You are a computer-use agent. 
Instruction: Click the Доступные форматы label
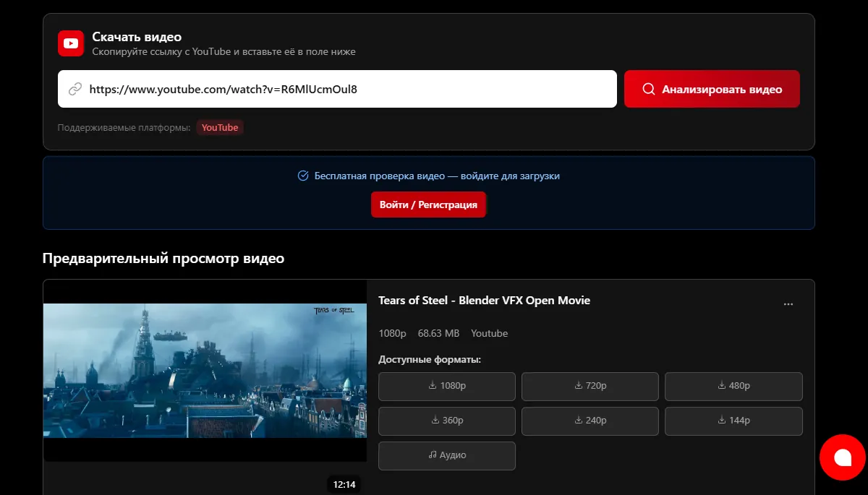tap(430, 359)
